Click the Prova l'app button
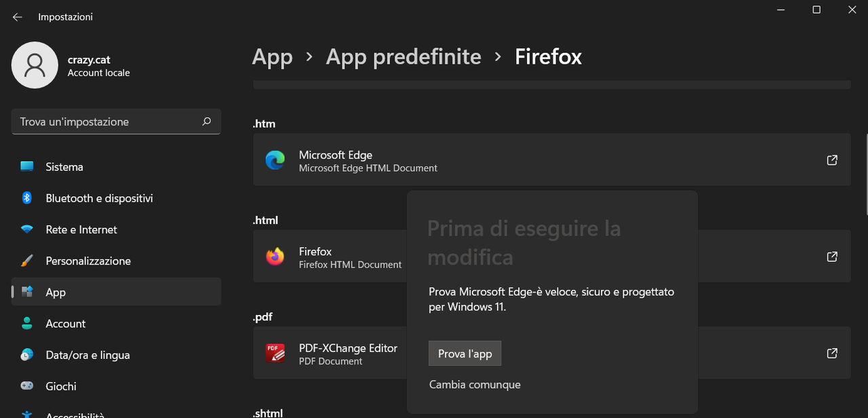The height and width of the screenshot is (418, 868). coord(465,354)
